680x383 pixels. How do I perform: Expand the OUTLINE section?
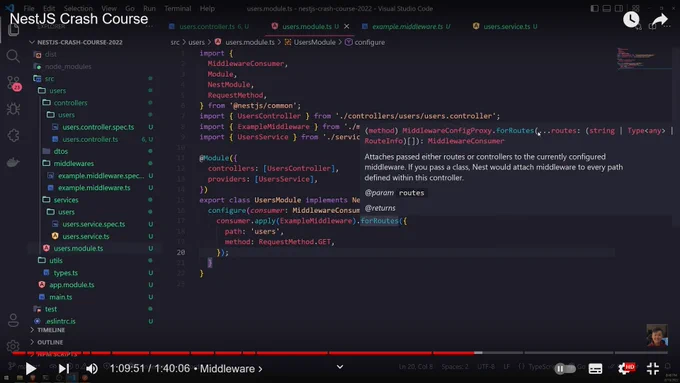[49, 342]
